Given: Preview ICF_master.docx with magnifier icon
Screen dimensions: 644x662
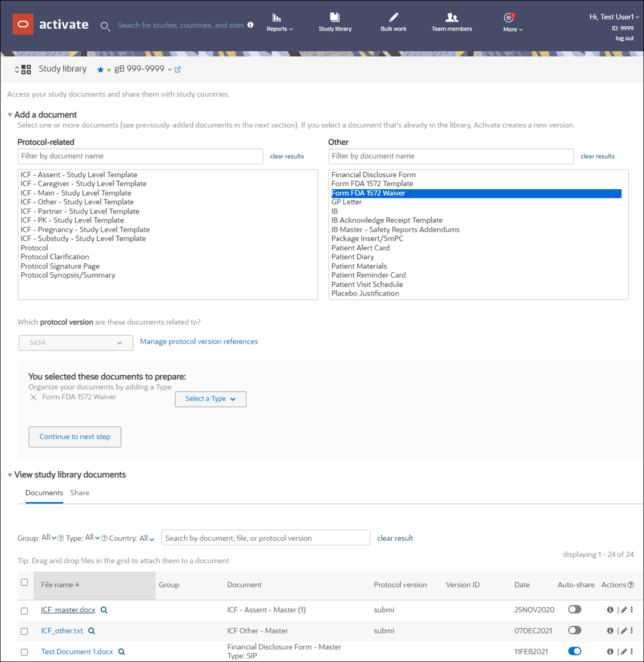Looking at the screenshot, I should (x=104, y=610).
